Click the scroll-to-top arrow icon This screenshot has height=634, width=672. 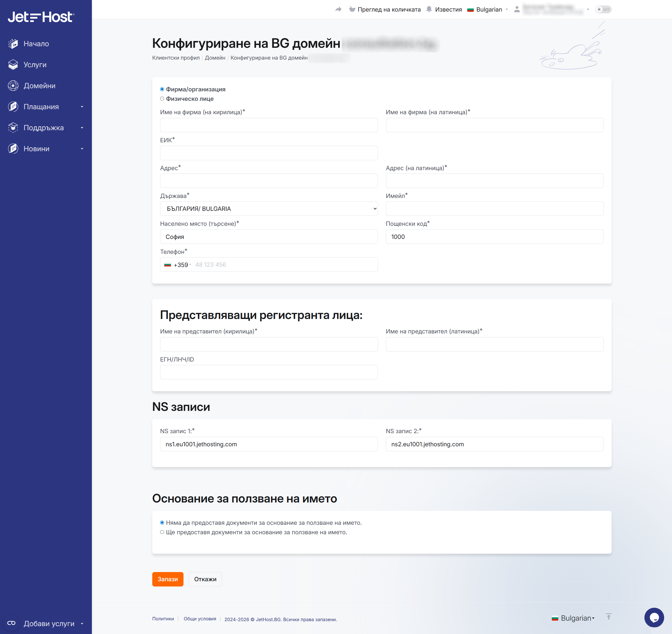pos(608,617)
